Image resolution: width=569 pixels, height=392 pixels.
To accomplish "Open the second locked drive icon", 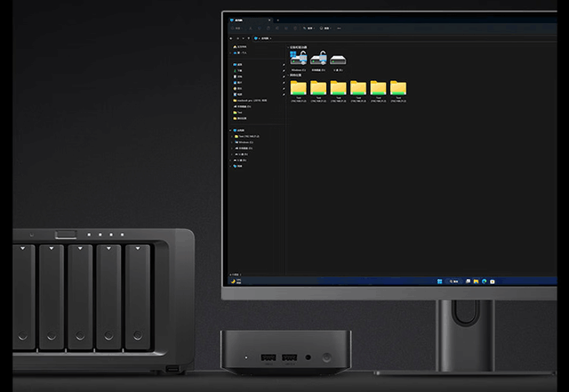I will tap(319, 59).
